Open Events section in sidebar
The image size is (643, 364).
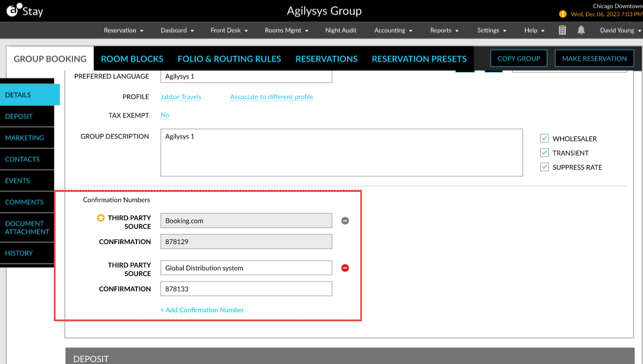(27, 181)
